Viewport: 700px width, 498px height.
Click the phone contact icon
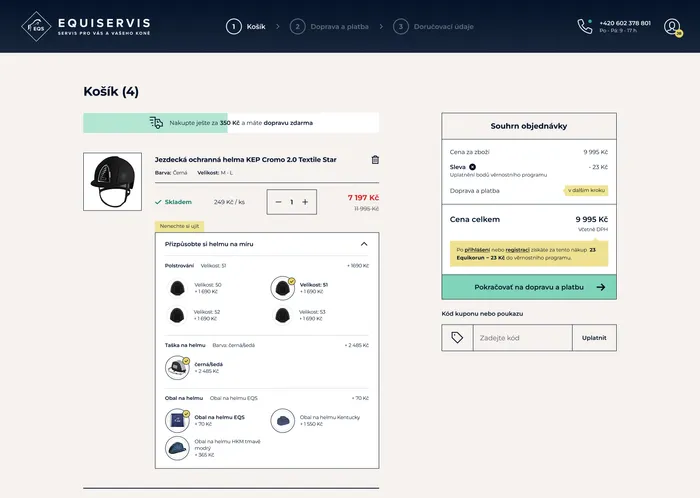point(584,26)
